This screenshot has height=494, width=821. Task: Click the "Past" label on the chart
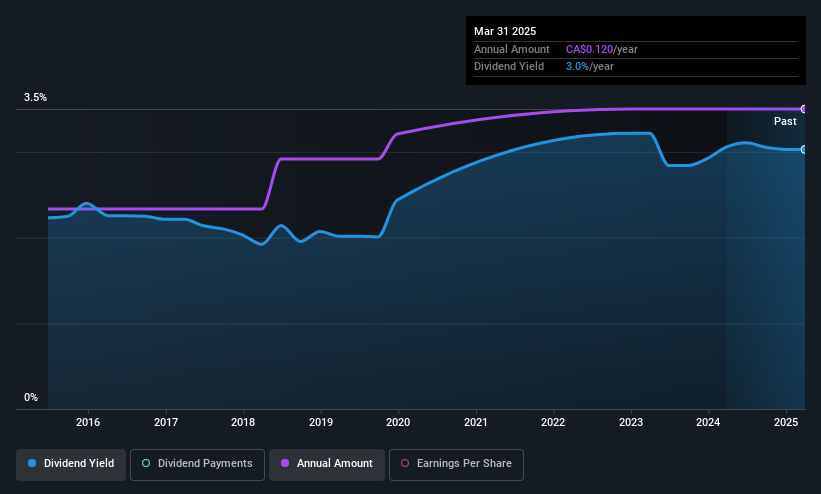[x=785, y=121]
